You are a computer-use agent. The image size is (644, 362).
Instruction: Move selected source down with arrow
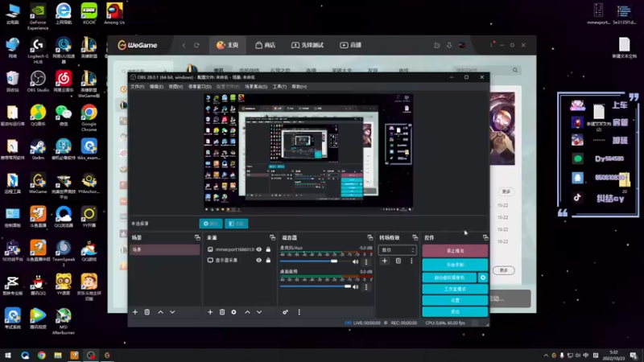[x=259, y=312]
